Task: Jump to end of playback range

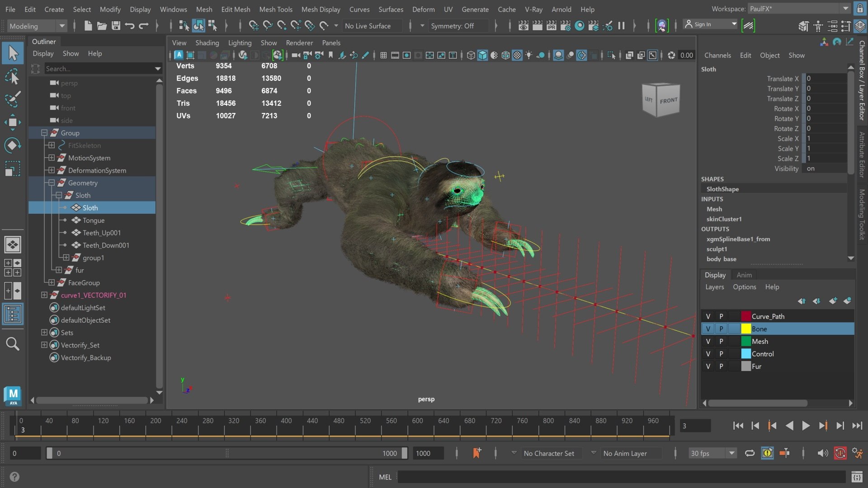Action: pyautogui.click(x=857, y=426)
